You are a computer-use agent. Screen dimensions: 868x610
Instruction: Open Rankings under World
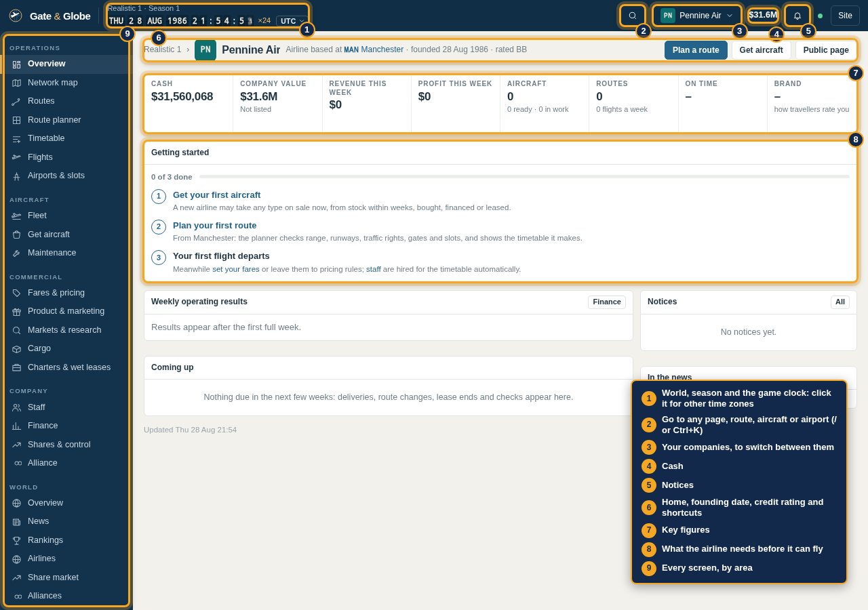65,540
